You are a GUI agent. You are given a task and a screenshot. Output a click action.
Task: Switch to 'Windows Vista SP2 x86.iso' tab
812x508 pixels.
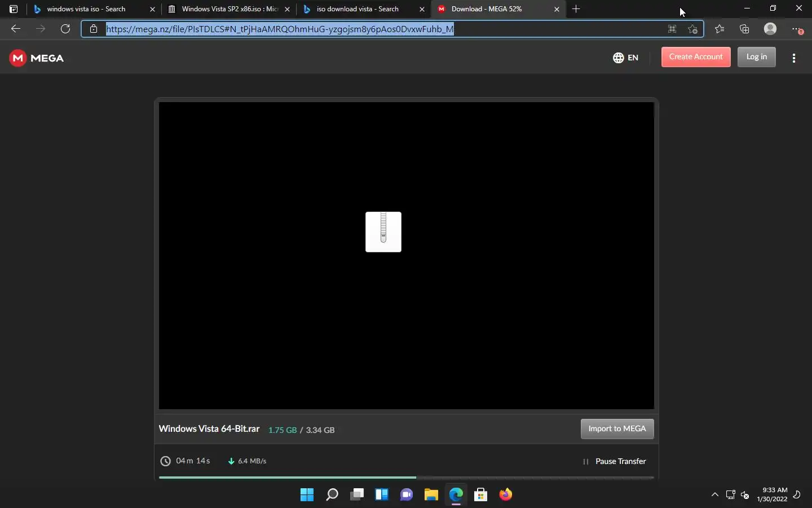(228, 9)
